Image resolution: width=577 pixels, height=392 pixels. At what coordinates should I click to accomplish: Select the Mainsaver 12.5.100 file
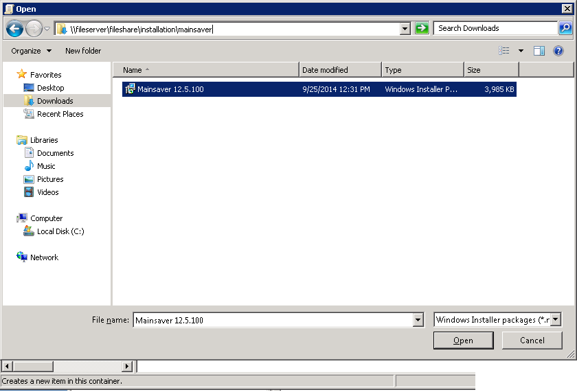pos(319,89)
